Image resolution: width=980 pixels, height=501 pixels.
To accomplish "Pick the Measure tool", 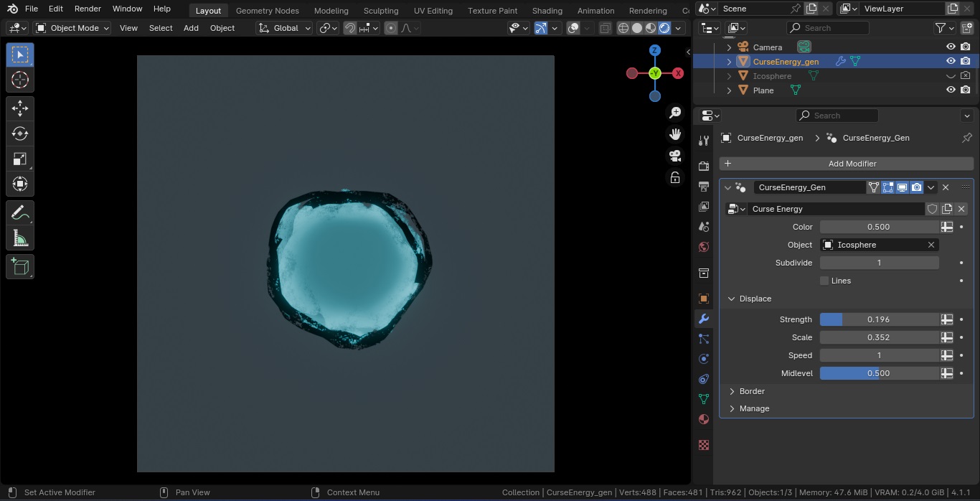I will coord(20,238).
